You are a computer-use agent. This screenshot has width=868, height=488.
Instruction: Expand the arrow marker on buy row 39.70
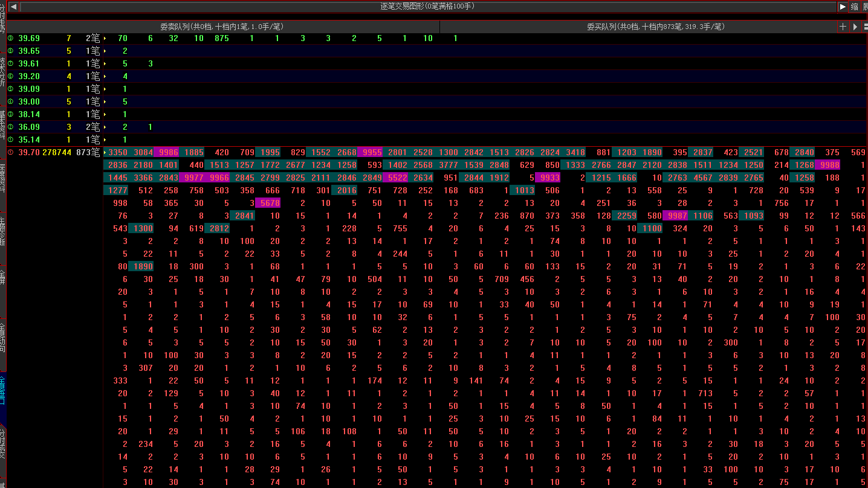[x=105, y=152]
